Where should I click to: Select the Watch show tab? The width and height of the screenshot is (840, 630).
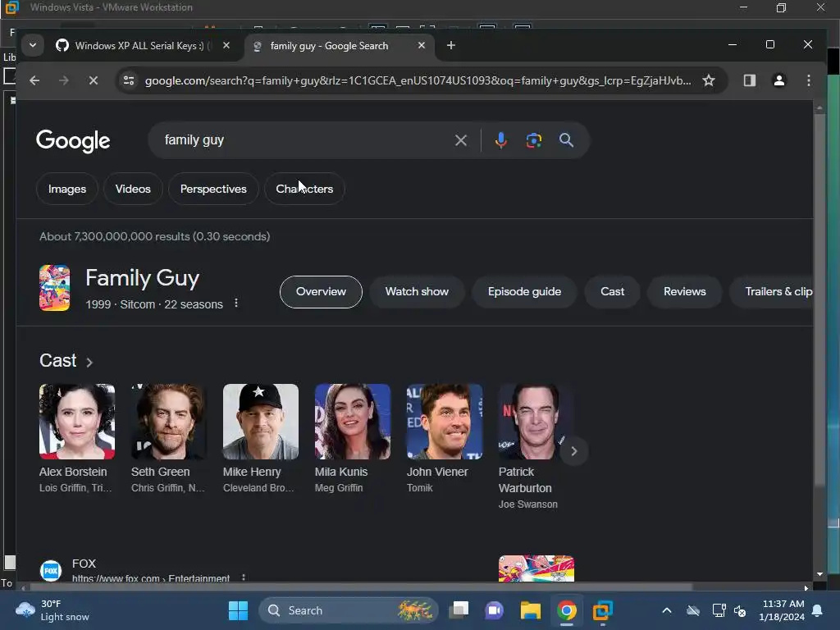point(417,291)
